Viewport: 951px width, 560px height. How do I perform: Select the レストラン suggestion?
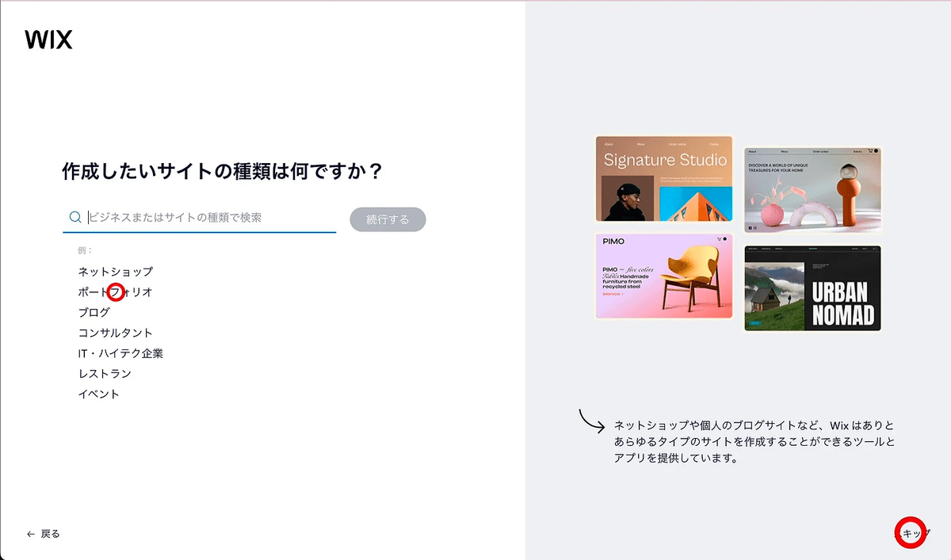pos(105,373)
